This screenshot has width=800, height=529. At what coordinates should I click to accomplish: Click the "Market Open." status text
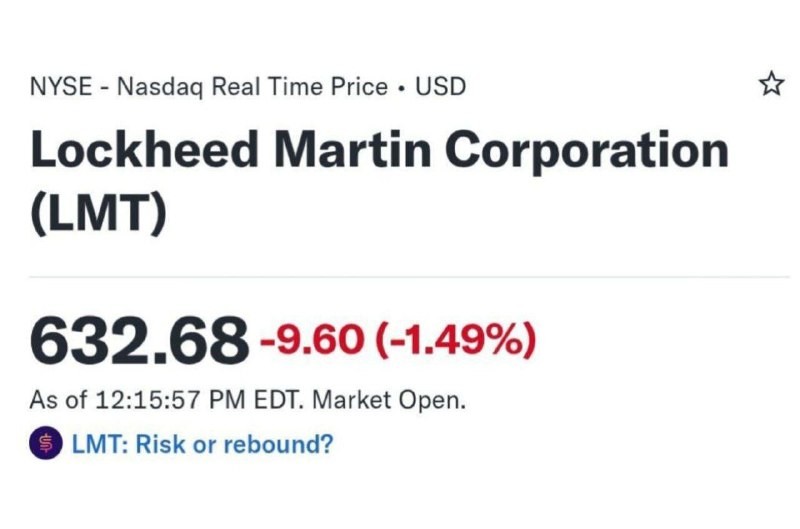pos(389,400)
